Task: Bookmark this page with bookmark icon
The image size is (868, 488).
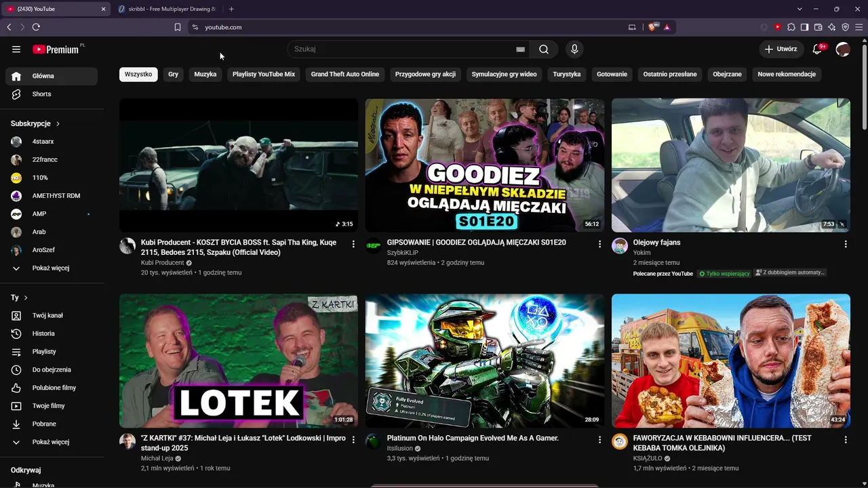Action: 178,27
